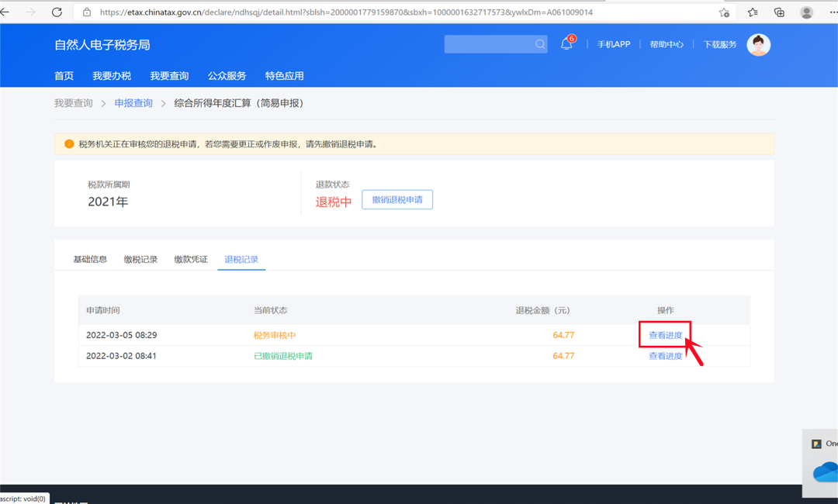Viewport: 838px width, 504px height.
Task: Click the OneDrive cloud icon
Action: [826, 472]
